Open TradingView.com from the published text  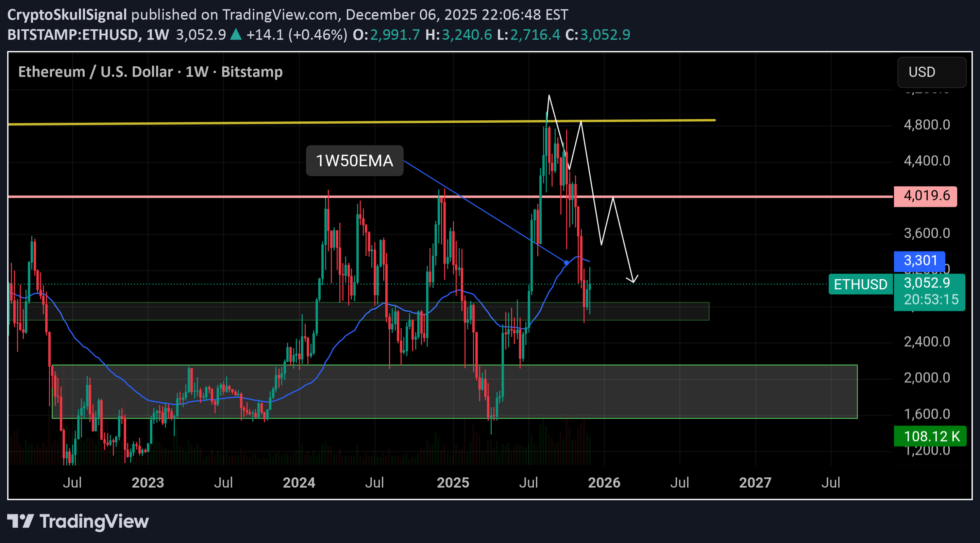[282, 15]
